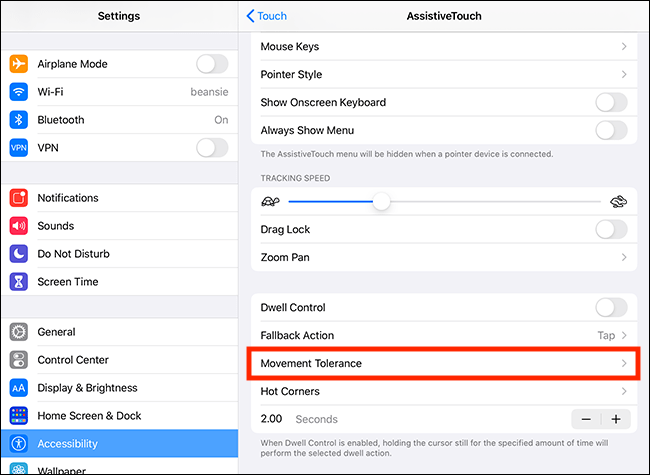Toggle the Dwell Control switch

(611, 308)
